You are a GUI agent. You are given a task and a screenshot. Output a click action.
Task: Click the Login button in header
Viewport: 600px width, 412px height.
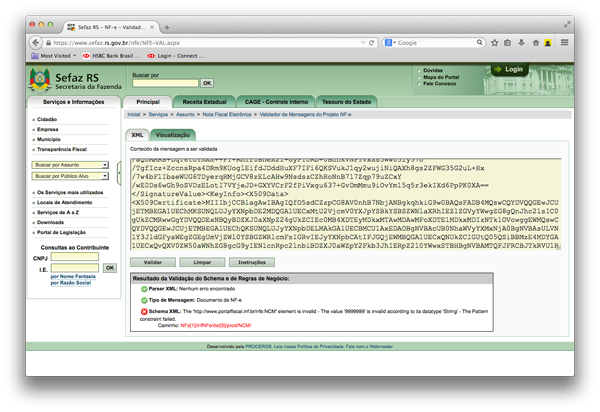510,69
